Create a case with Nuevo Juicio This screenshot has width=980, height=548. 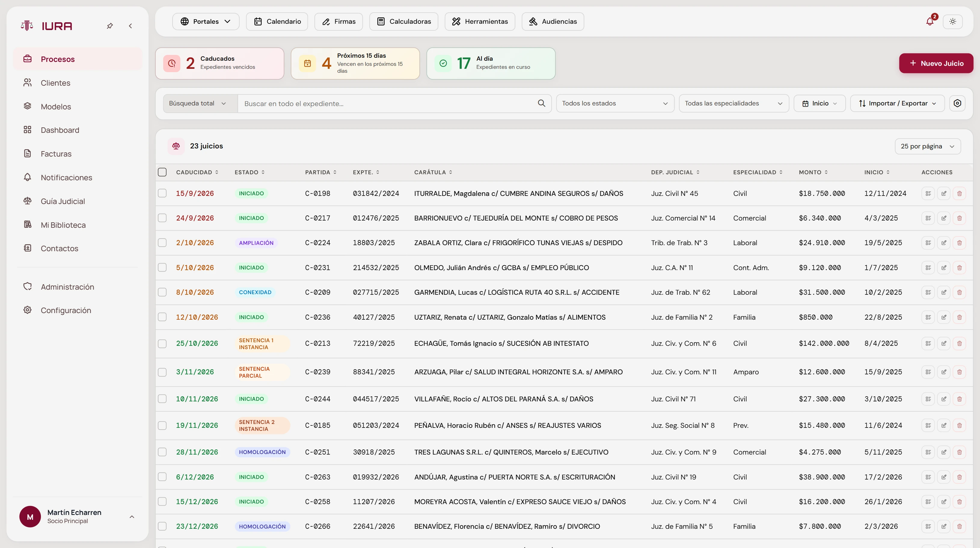click(936, 63)
